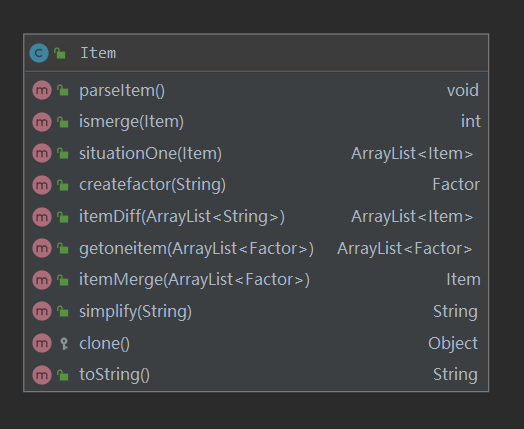
Task: Click the protected key icon beside clone()
Action: point(63,343)
